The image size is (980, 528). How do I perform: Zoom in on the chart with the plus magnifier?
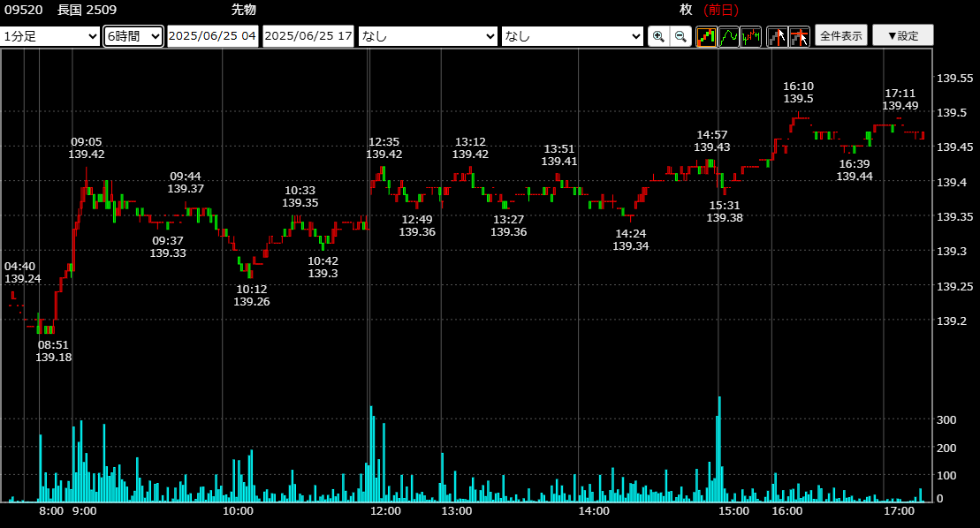pyautogui.click(x=658, y=36)
